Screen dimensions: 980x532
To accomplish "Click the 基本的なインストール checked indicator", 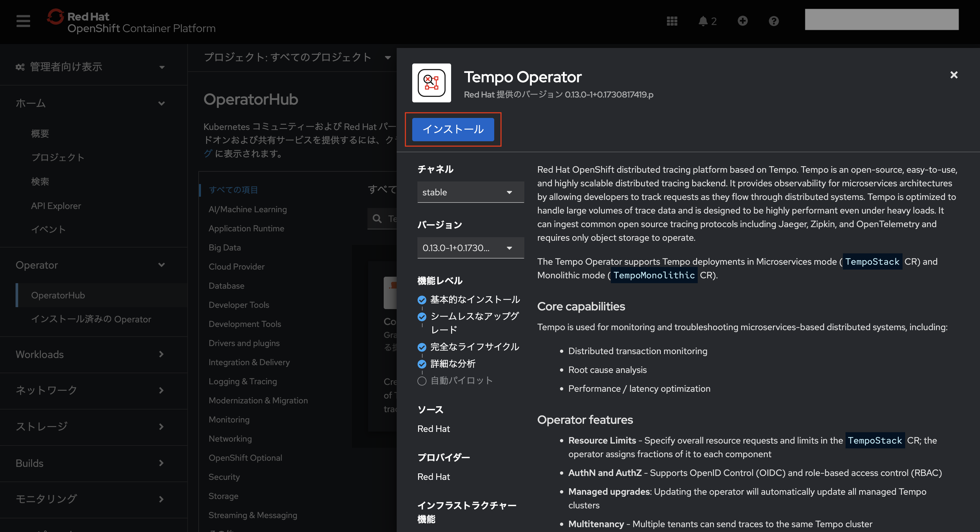I will point(422,300).
